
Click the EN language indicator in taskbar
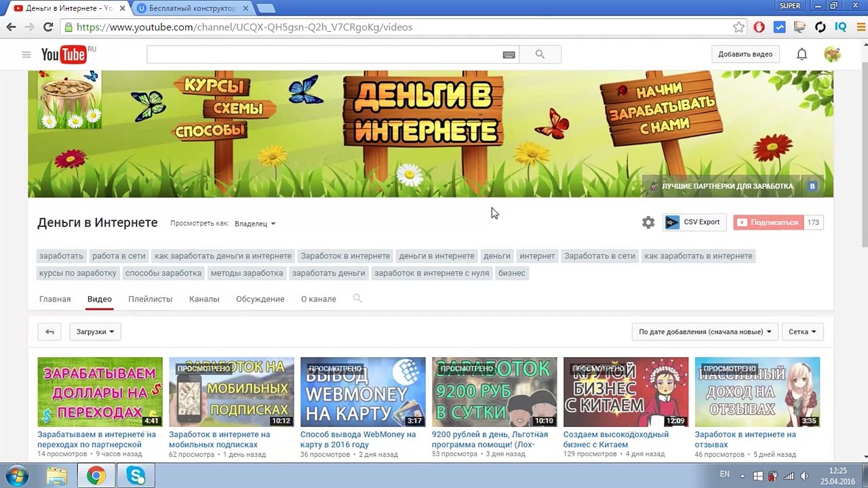(x=724, y=474)
